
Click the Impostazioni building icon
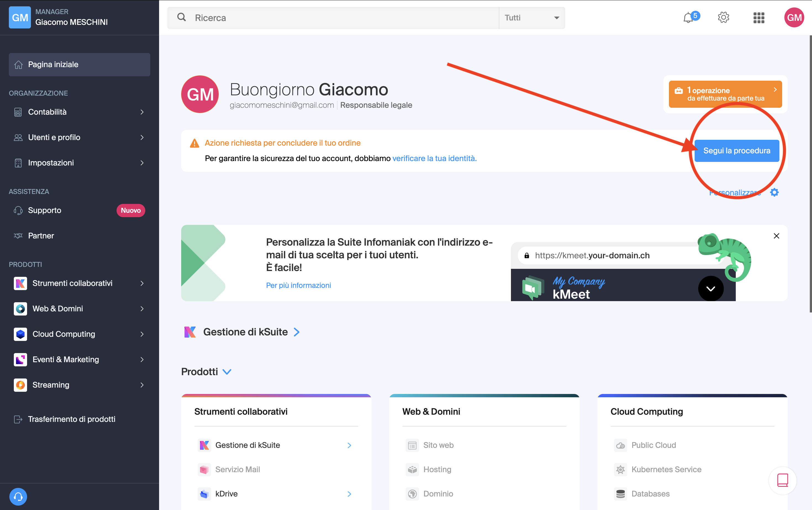pyautogui.click(x=18, y=163)
